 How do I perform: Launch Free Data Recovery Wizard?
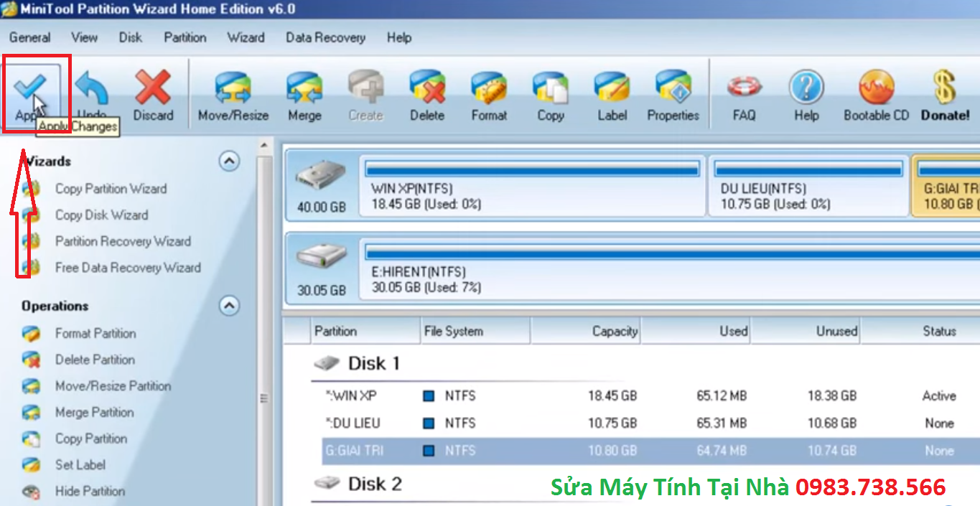[x=128, y=268]
